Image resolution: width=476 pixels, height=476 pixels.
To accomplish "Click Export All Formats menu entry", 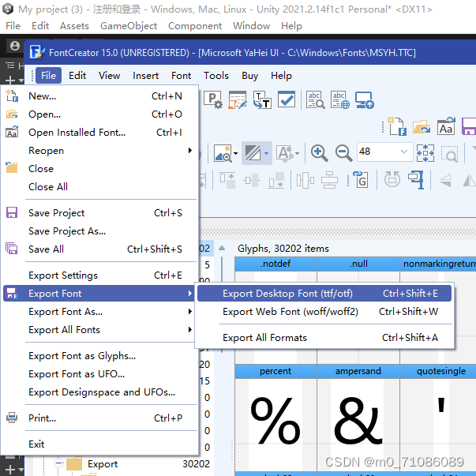I will (264, 338).
